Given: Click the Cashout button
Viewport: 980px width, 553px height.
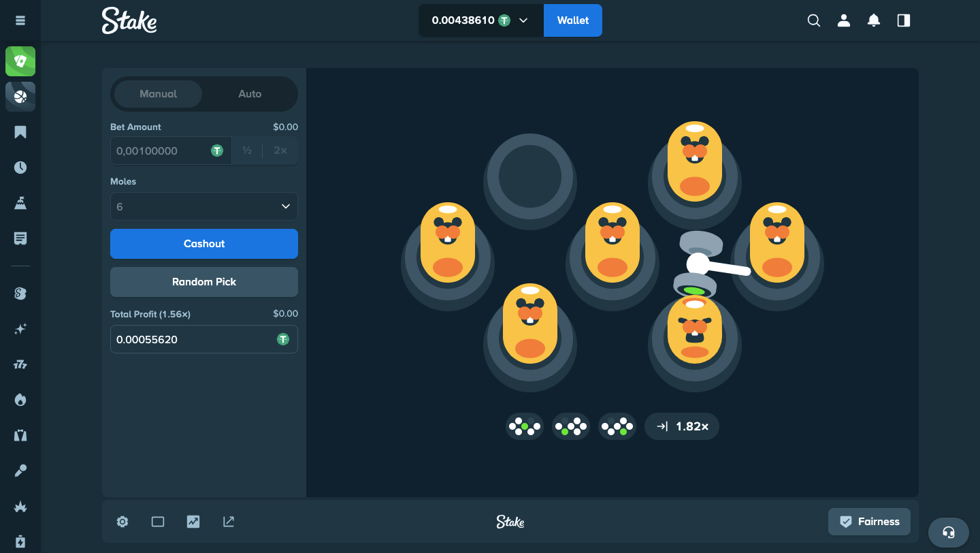Looking at the screenshot, I should pyautogui.click(x=204, y=244).
